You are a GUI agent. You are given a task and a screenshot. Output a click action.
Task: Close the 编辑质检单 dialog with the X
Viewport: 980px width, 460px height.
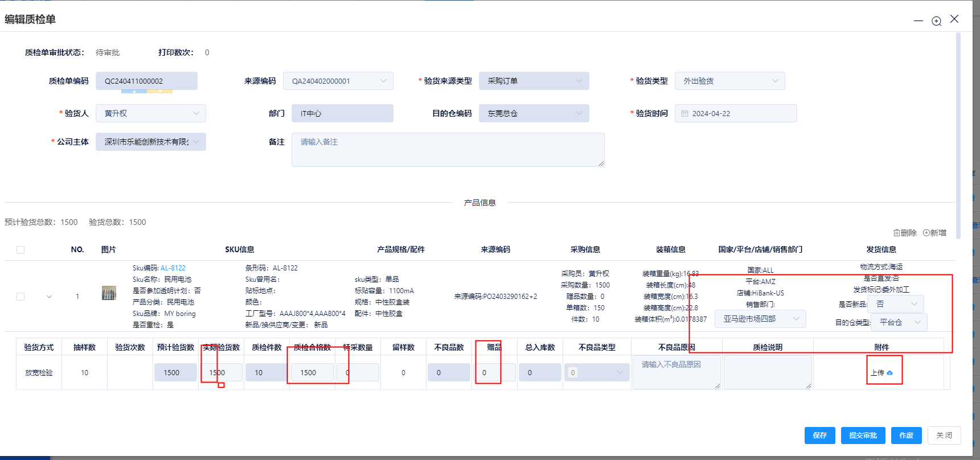coord(954,19)
